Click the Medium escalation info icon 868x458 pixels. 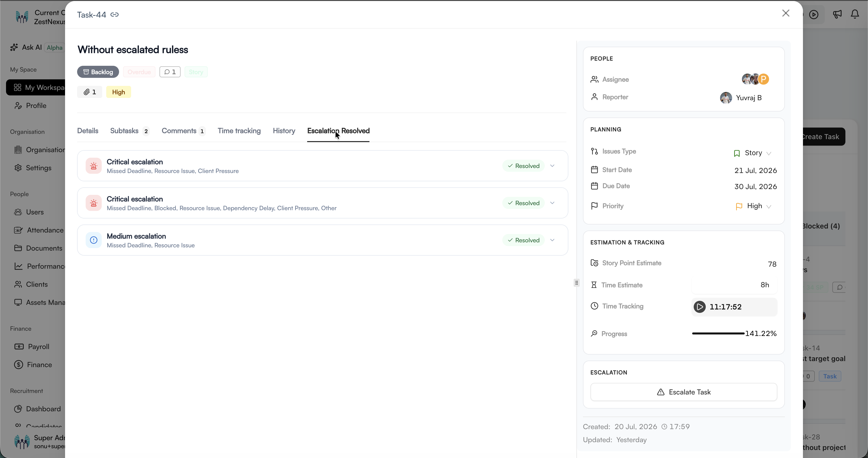coord(94,240)
